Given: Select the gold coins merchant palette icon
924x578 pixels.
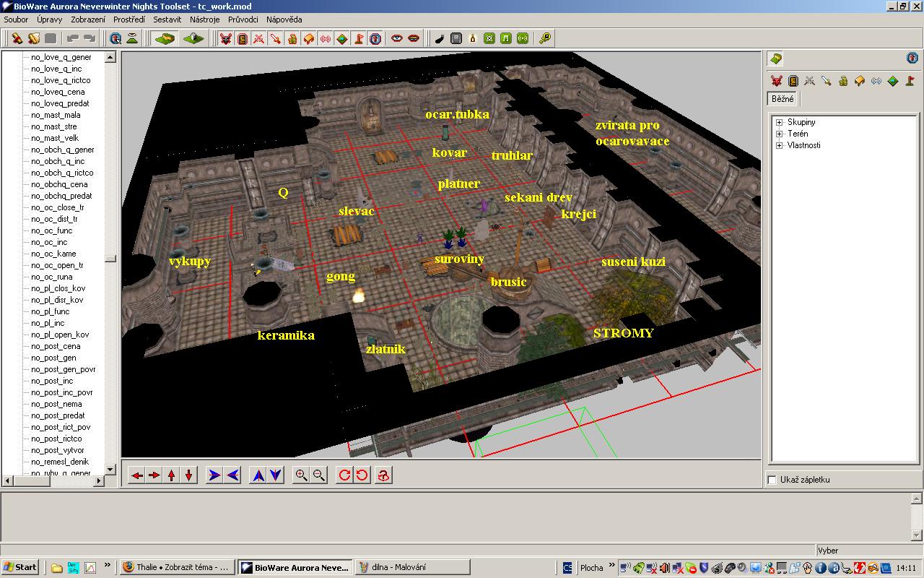Looking at the screenshot, I should (x=842, y=81).
